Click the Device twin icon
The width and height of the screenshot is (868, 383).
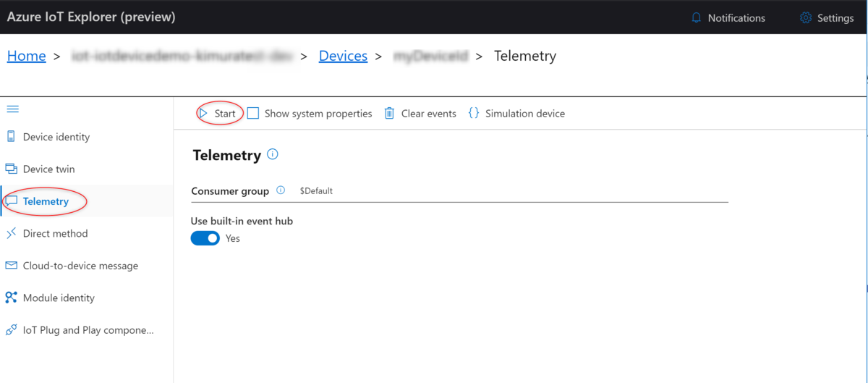pos(11,169)
